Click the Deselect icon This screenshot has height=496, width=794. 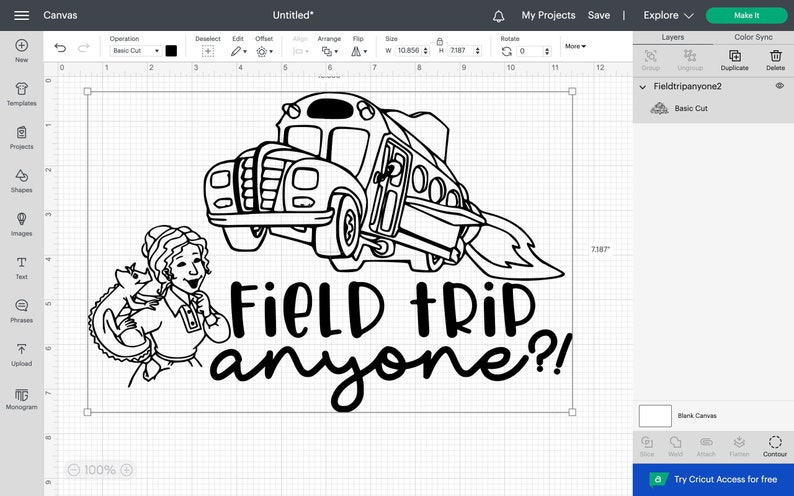tap(208, 51)
